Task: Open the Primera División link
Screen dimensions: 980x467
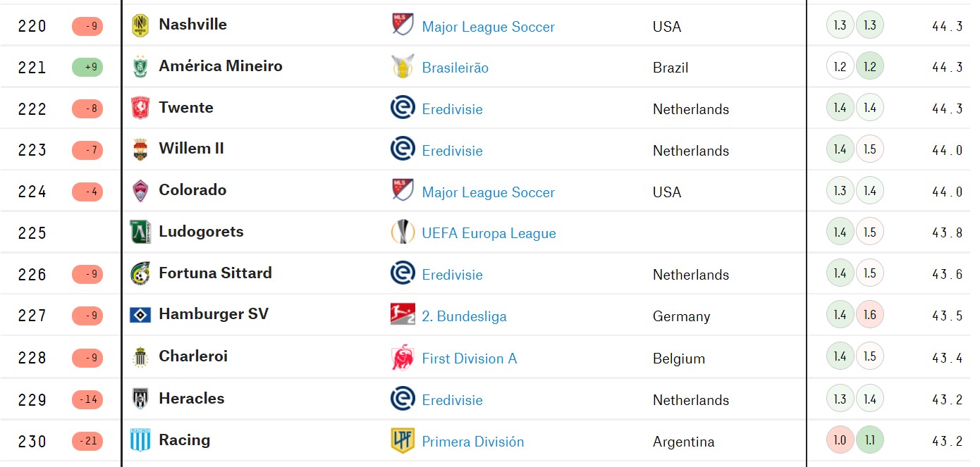Action: (x=472, y=442)
